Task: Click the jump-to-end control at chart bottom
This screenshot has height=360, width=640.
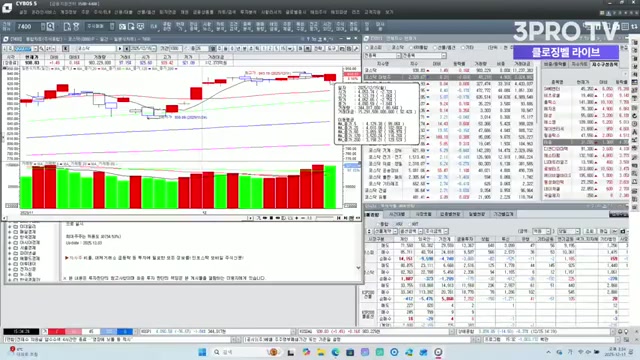Action: coord(345,218)
